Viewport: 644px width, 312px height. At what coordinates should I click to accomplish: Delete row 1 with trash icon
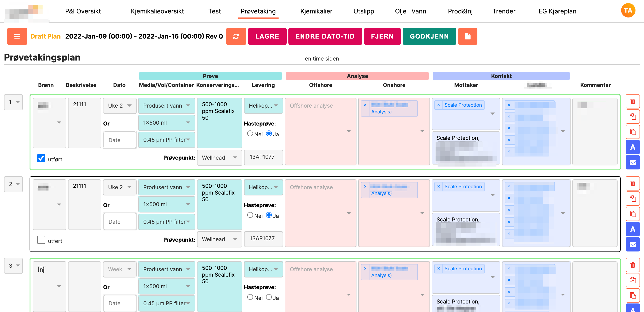(x=633, y=101)
